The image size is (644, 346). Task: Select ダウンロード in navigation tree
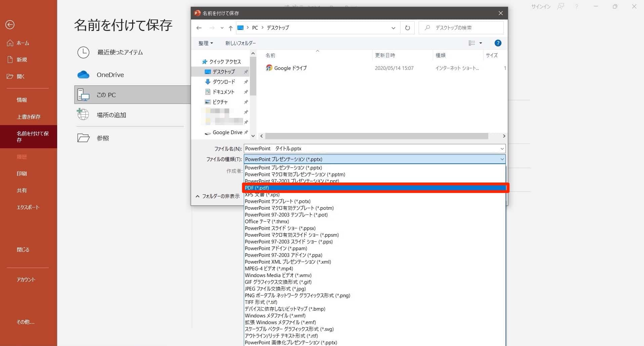(x=220, y=82)
